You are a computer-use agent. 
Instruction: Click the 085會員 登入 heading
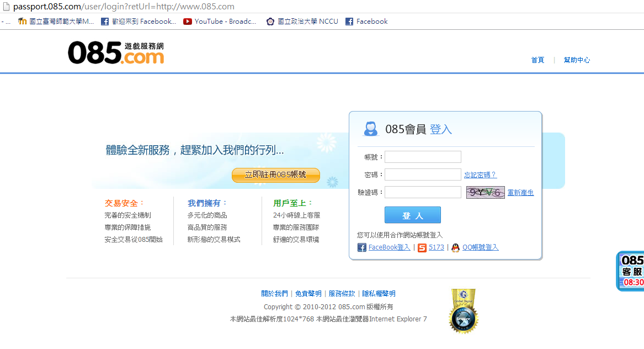tap(418, 129)
